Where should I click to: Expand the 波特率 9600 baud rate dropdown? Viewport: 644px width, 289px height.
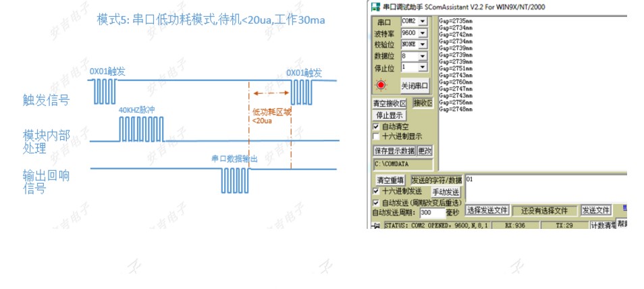tap(423, 32)
